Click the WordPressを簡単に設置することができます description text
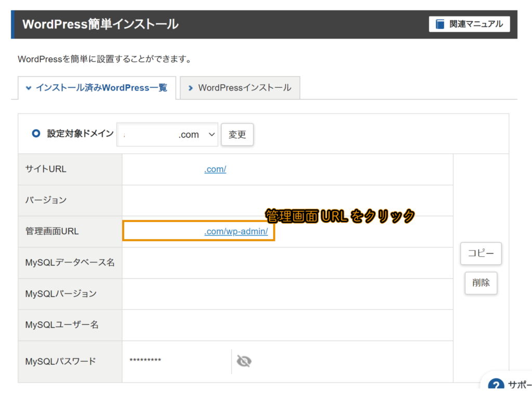 point(105,59)
